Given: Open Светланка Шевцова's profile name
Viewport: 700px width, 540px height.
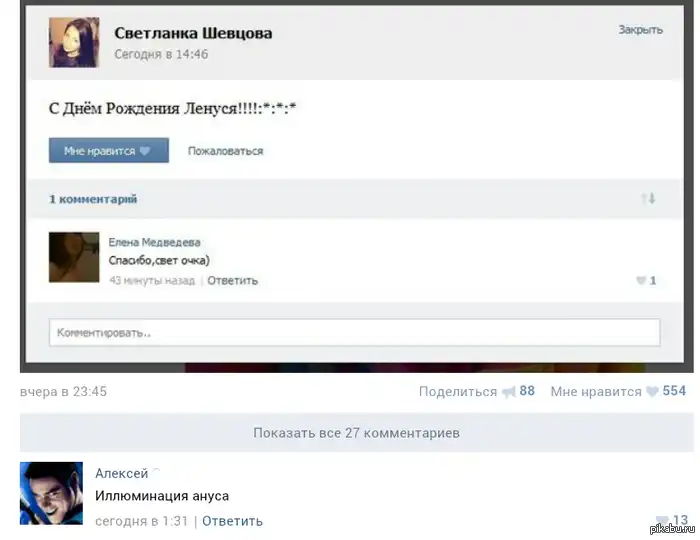Looking at the screenshot, I should 193,33.
